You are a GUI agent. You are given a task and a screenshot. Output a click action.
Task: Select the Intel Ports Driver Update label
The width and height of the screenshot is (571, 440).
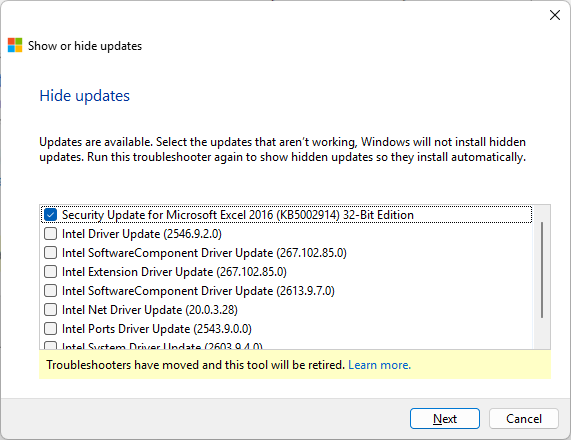click(157, 329)
